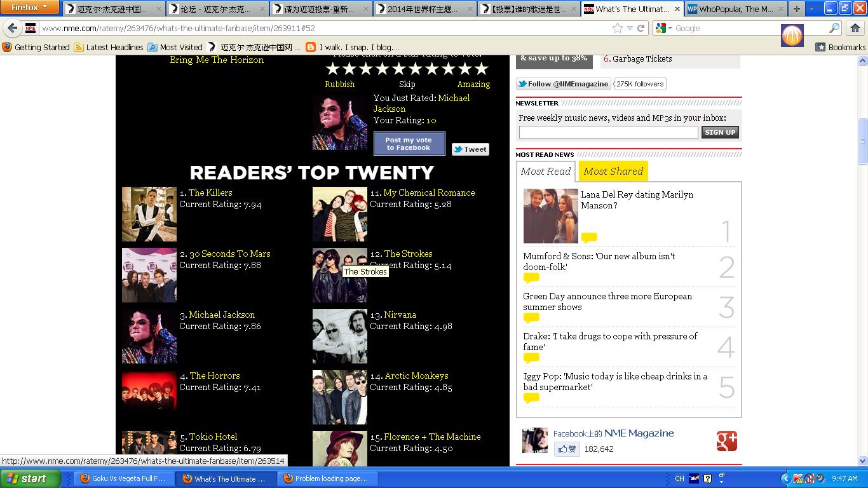Click the search magnifier in the Google box

pos(834,28)
